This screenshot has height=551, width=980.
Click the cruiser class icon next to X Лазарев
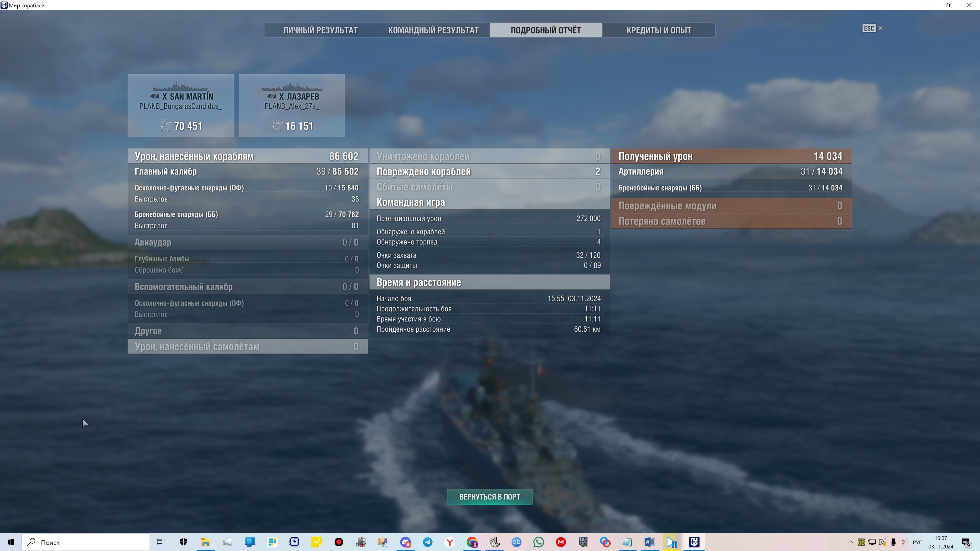coord(272,97)
